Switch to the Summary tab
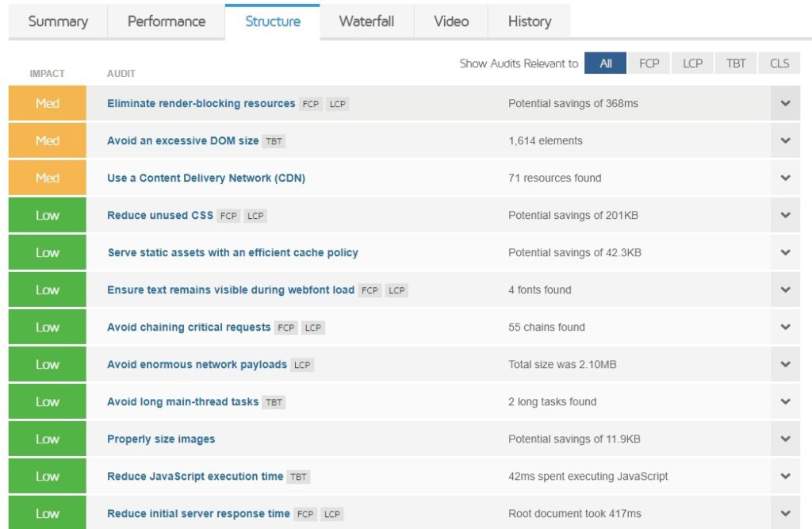This screenshot has height=529, width=812. [x=58, y=21]
